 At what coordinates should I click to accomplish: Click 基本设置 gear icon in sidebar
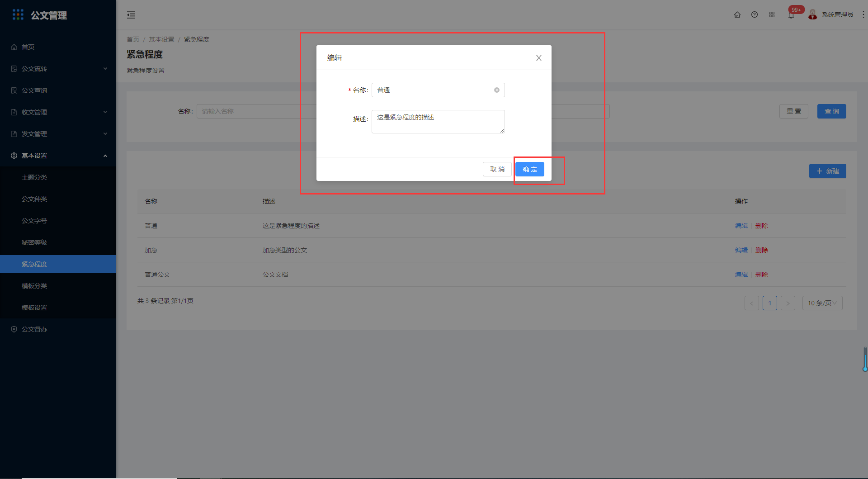[14, 156]
